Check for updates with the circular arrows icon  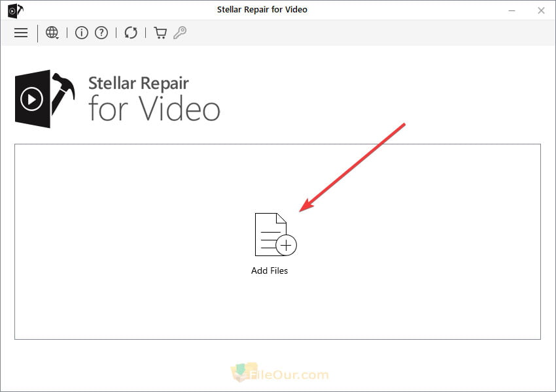[131, 33]
